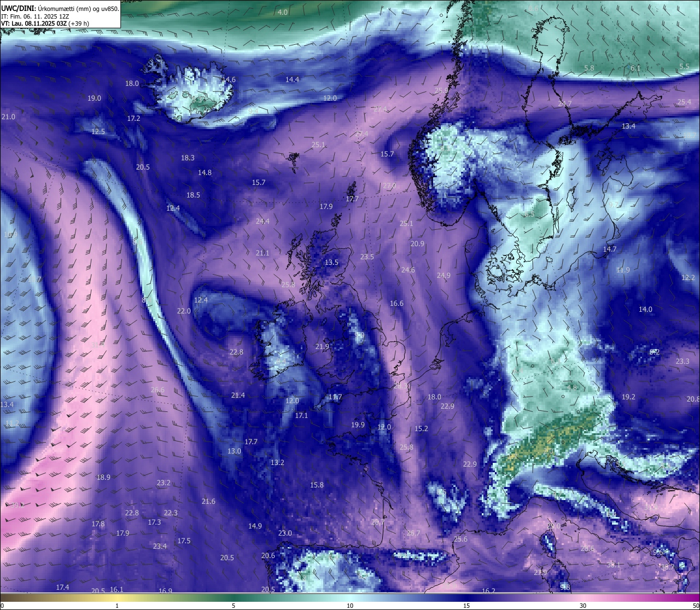Click the 25.6 value label
Image resolution: width=700 pixels, height=610 pixels.
(x=460, y=539)
